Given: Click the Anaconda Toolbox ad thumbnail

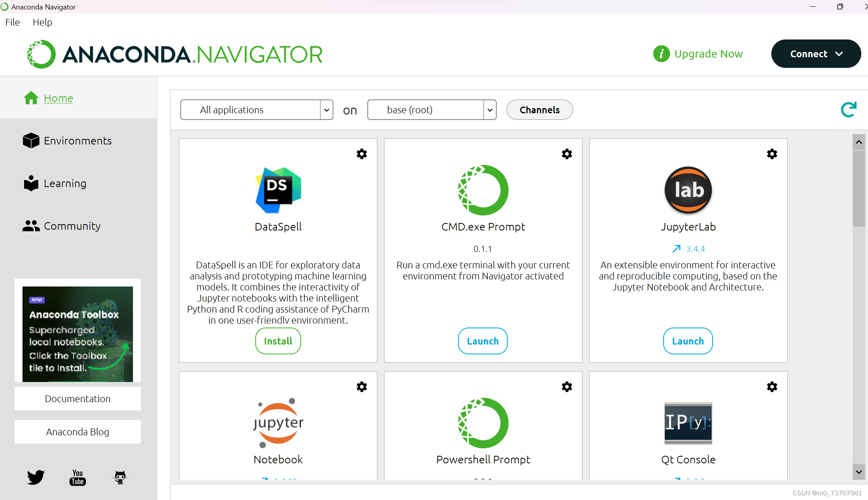Looking at the screenshot, I should (78, 334).
